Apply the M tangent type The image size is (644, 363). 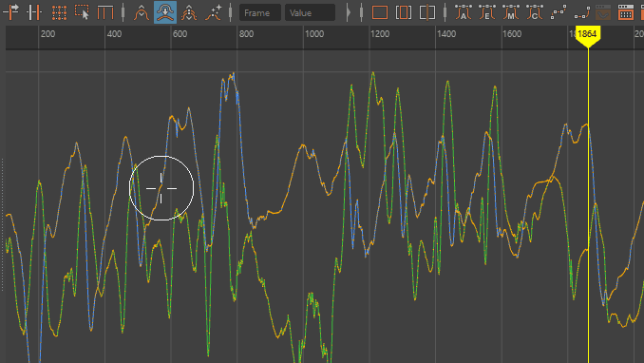[x=510, y=12]
